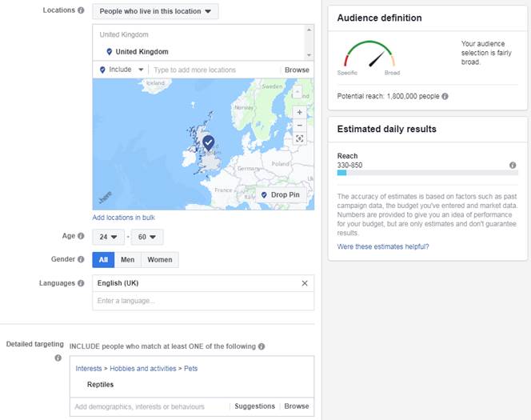Image resolution: width=531 pixels, height=420 pixels.
Task: Click the locations list scroll down arrow
Action: tap(309, 55)
